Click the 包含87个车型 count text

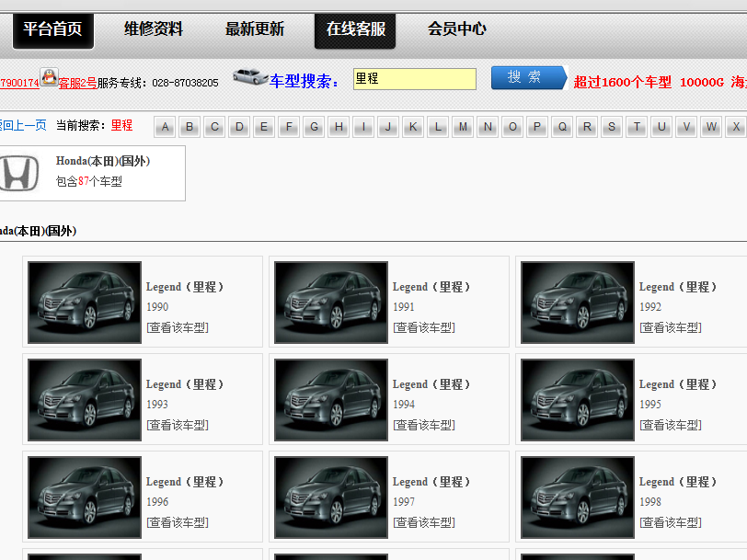click(x=89, y=181)
